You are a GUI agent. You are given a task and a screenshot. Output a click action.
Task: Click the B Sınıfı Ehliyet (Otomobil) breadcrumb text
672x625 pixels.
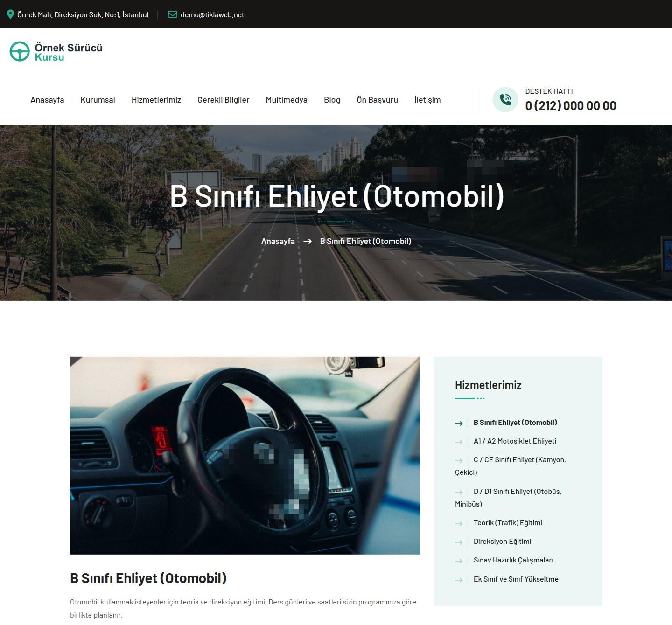click(x=365, y=241)
